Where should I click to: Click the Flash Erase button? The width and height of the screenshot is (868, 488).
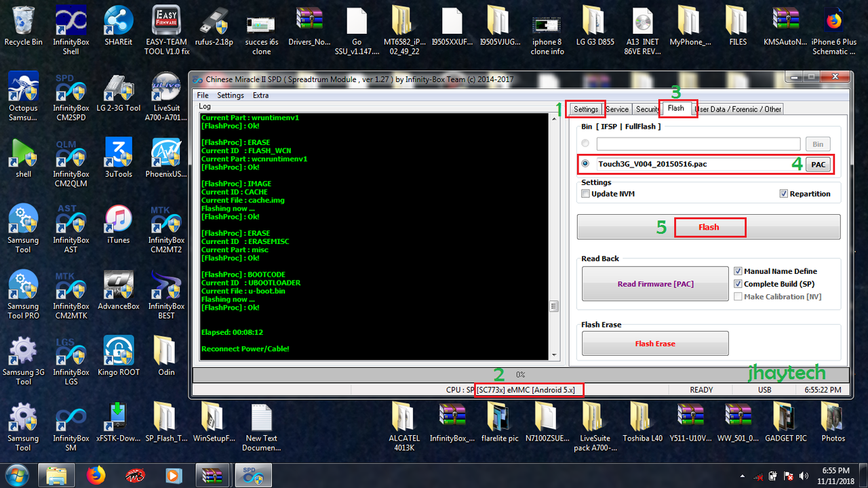point(655,344)
